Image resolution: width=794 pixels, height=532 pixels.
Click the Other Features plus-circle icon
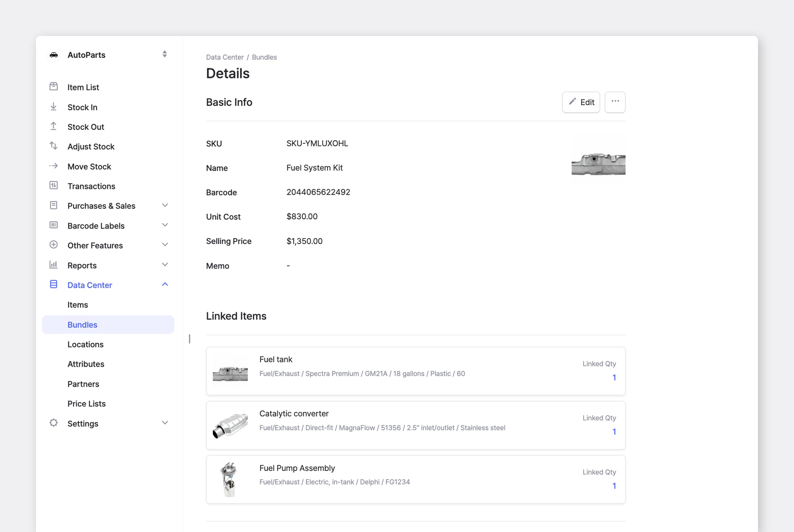pos(54,245)
